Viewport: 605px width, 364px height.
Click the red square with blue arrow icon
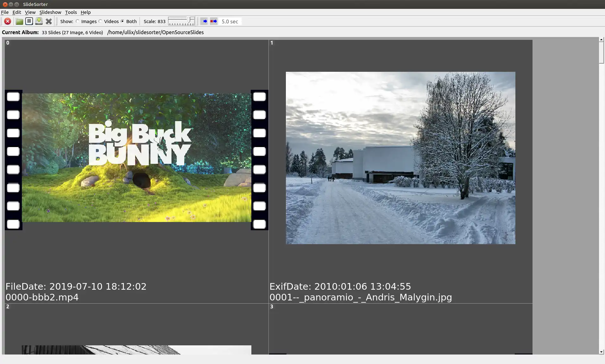point(214,21)
